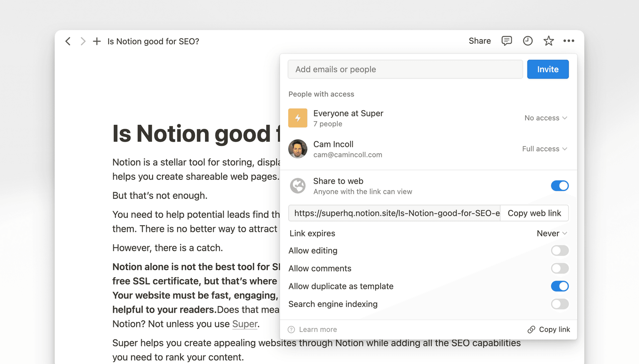Click the Share menu in top bar
Screen dimensions: 639x364
[480, 41]
